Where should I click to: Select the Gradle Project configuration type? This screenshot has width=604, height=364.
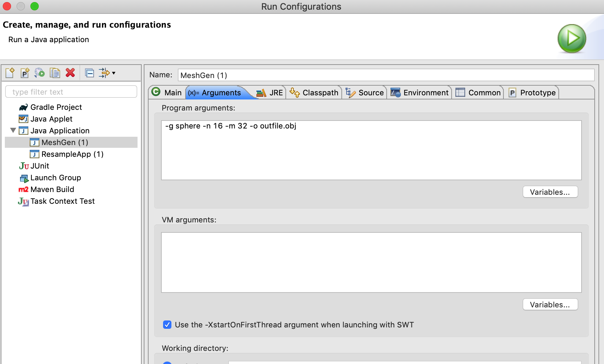[x=56, y=107]
